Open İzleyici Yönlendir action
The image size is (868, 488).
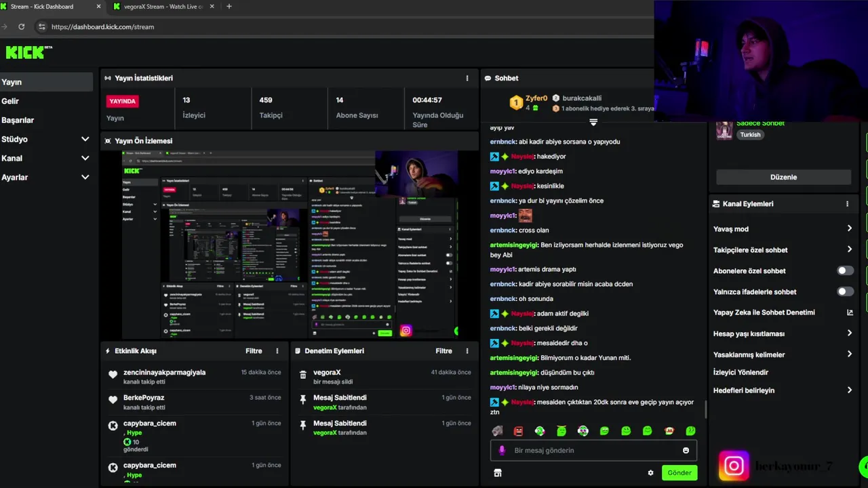[741, 372]
